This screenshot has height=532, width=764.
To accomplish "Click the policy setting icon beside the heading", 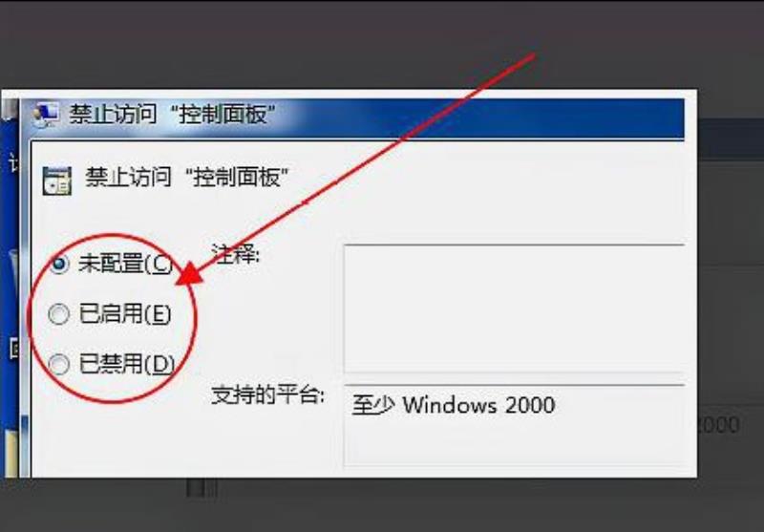I will (57, 181).
